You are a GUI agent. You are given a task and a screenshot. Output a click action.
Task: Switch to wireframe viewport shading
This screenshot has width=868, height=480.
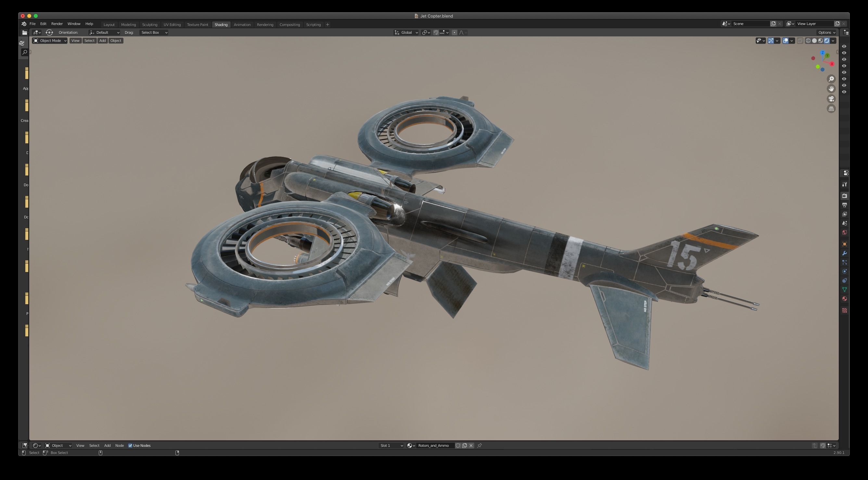coord(808,41)
